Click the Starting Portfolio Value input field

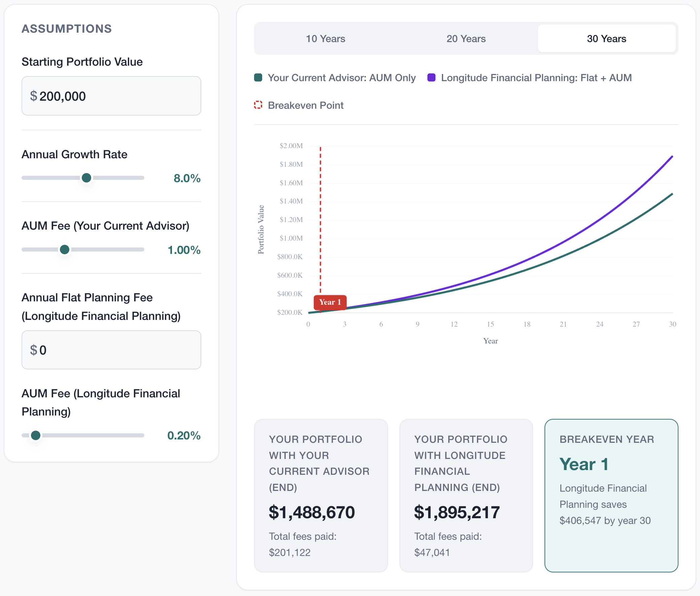[111, 96]
